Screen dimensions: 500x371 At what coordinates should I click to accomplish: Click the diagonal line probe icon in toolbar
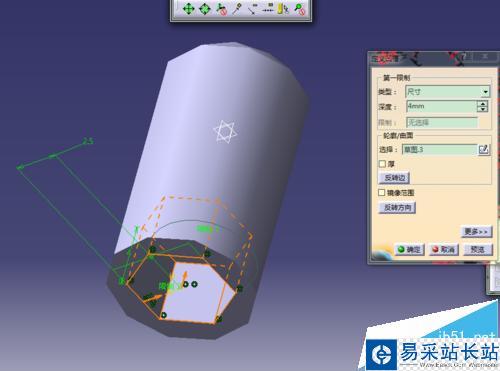pyautogui.click(x=237, y=8)
